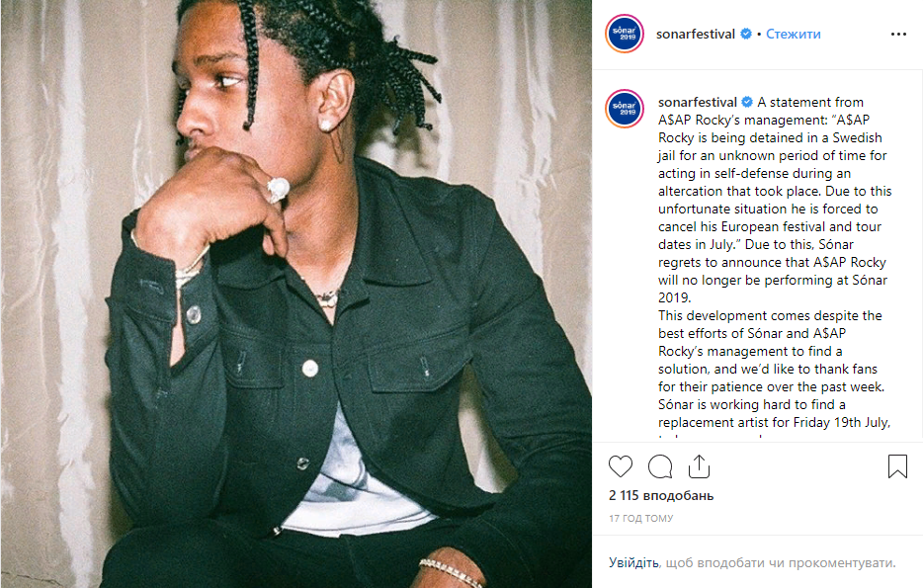
Task: Open sonarfestival username in the caption
Action: coord(697,102)
